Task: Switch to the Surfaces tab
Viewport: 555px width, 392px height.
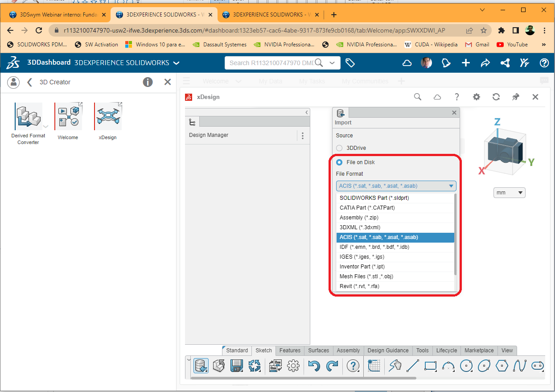Action: point(319,351)
